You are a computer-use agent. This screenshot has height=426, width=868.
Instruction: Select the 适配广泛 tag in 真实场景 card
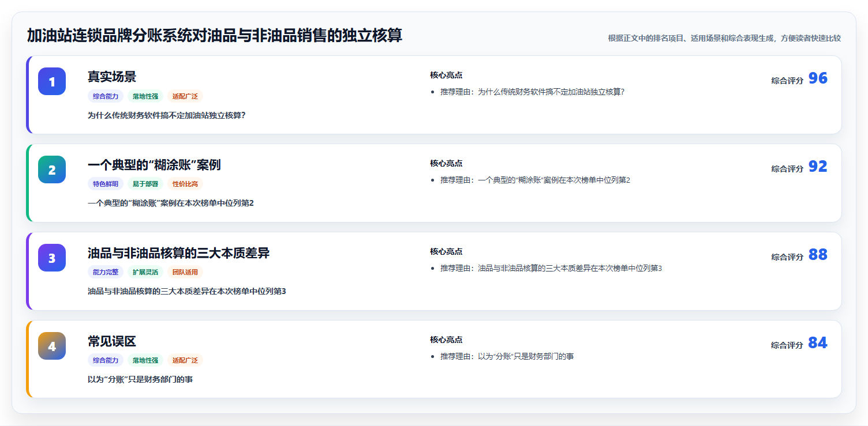[185, 96]
